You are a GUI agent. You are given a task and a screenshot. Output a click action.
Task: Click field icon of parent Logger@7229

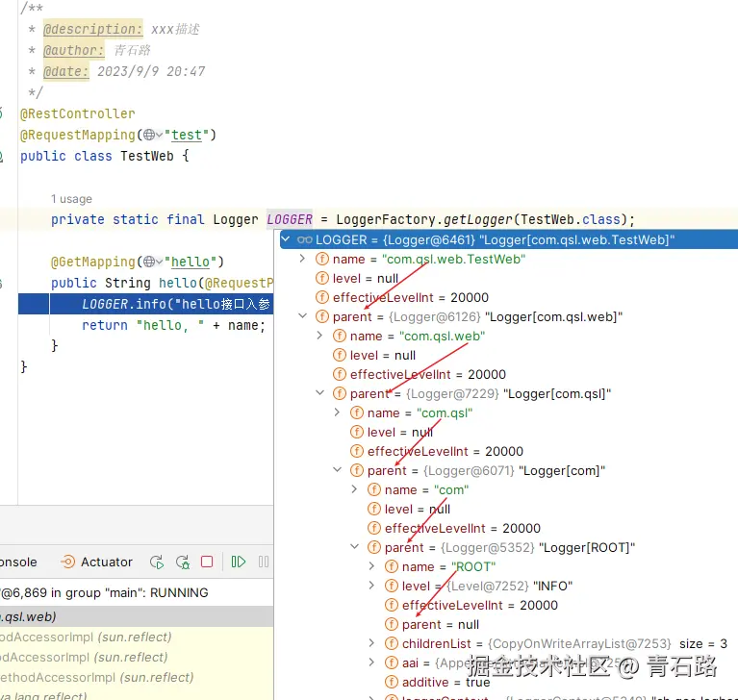340,393
